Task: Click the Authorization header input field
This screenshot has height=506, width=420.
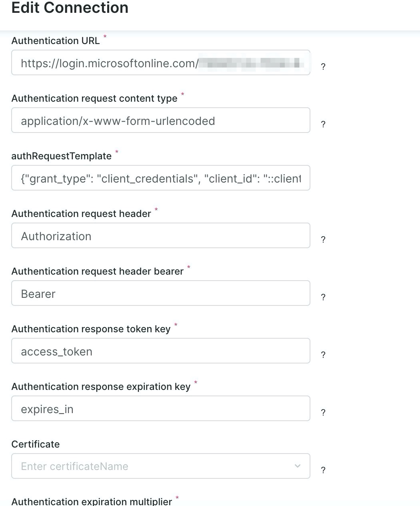Action: point(160,236)
